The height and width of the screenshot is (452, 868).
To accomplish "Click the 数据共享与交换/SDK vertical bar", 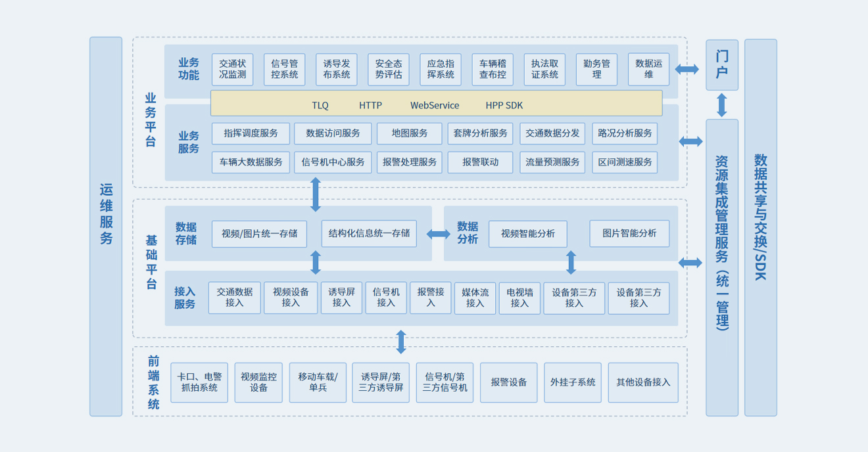I will [x=760, y=227].
